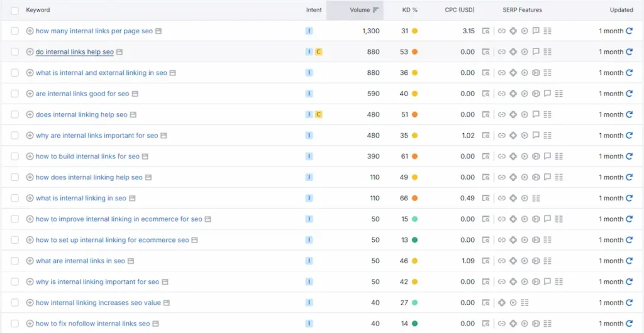This screenshot has height=333, width=644.
Task: Add 'how many internal links per page seo' to list
Action: click(x=30, y=31)
